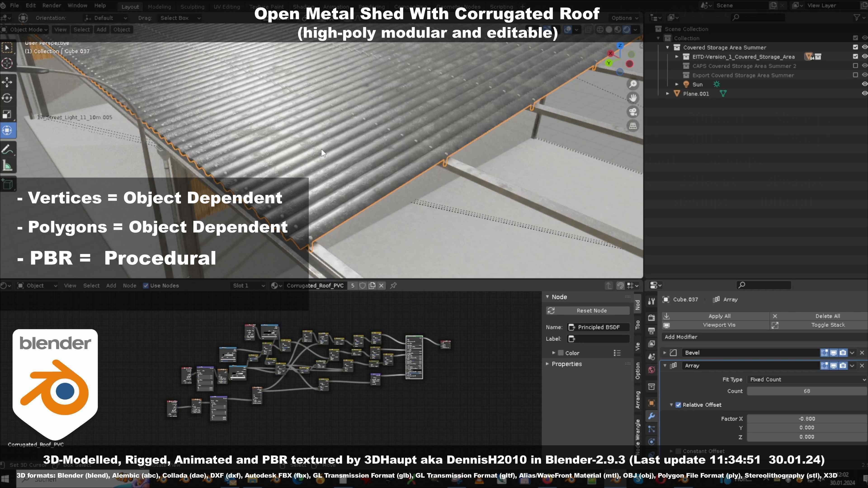Click the Array Count value field showing 68
This screenshot has width=868, height=488.
click(x=807, y=391)
